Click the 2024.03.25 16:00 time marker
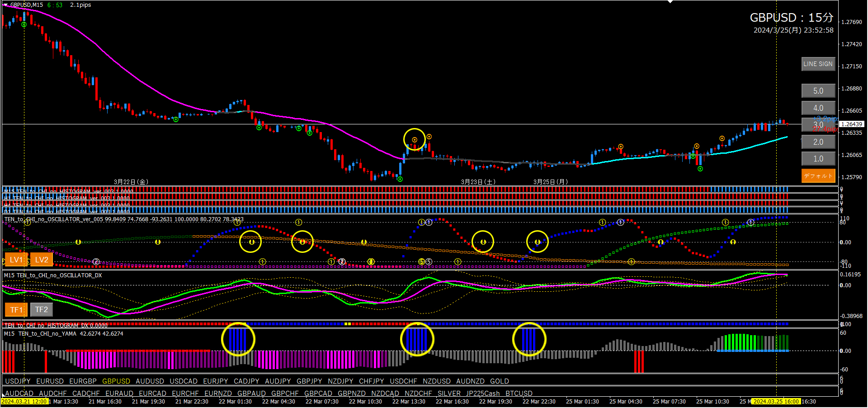This screenshot has height=408, width=868. click(776, 402)
